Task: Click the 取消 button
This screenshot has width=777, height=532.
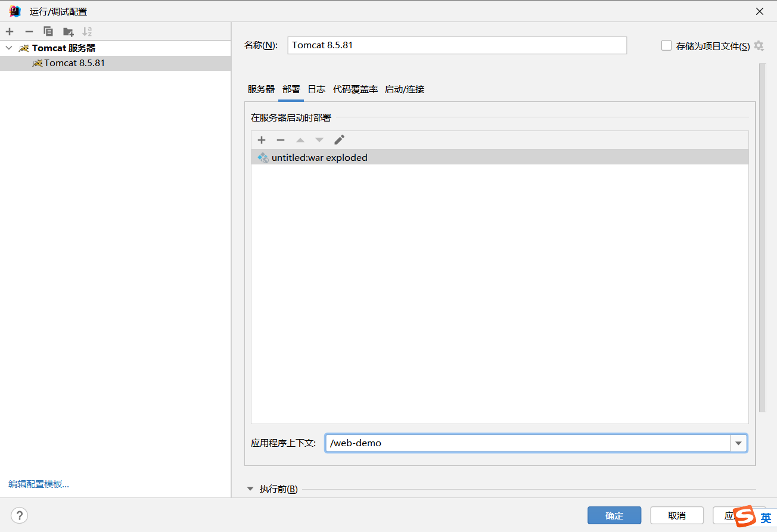Action: click(677, 515)
